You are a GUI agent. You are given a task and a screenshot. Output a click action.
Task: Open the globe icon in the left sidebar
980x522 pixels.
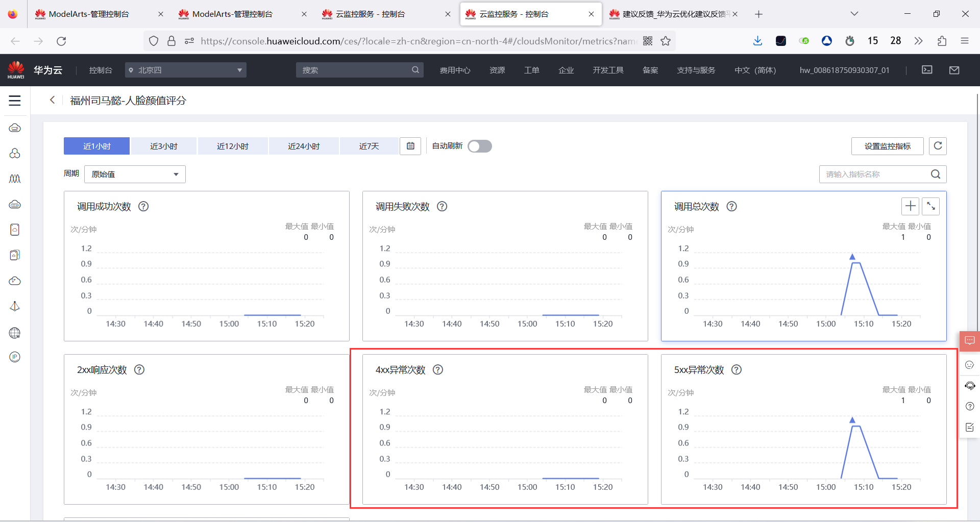[15, 333]
